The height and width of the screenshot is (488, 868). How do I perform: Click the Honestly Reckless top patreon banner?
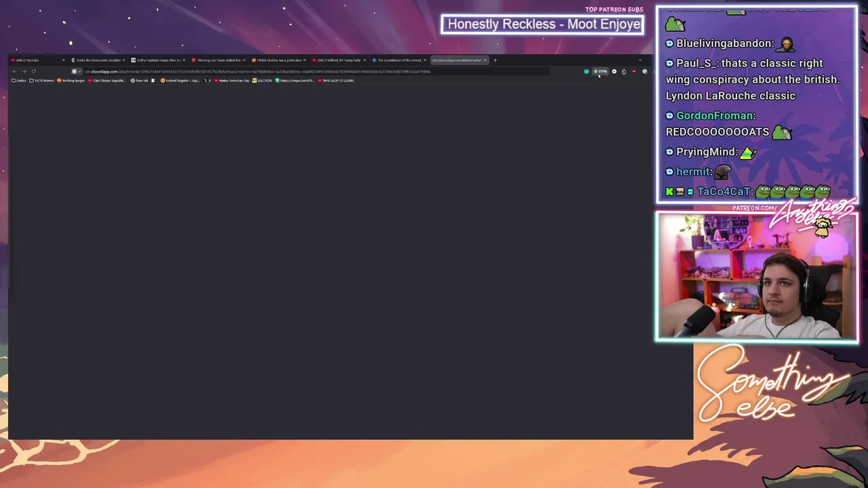544,24
